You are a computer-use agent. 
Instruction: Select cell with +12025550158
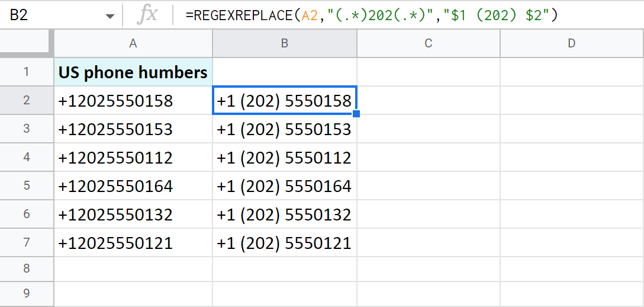click(133, 100)
